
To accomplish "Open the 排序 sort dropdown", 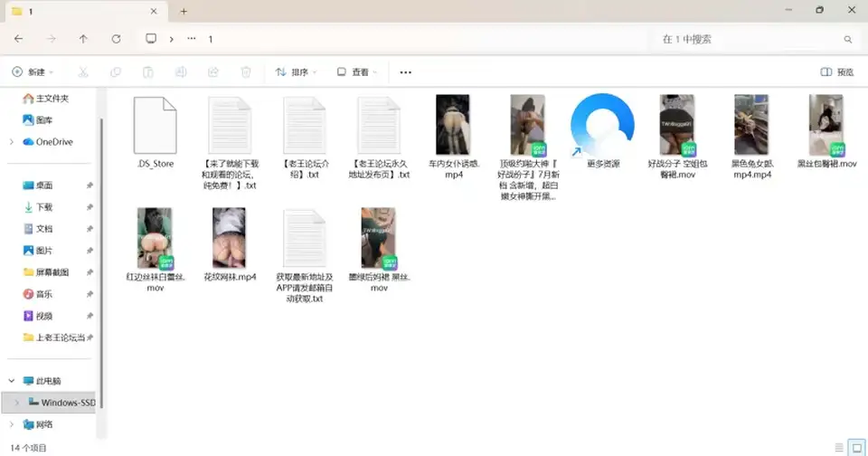I will (x=297, y=72).
